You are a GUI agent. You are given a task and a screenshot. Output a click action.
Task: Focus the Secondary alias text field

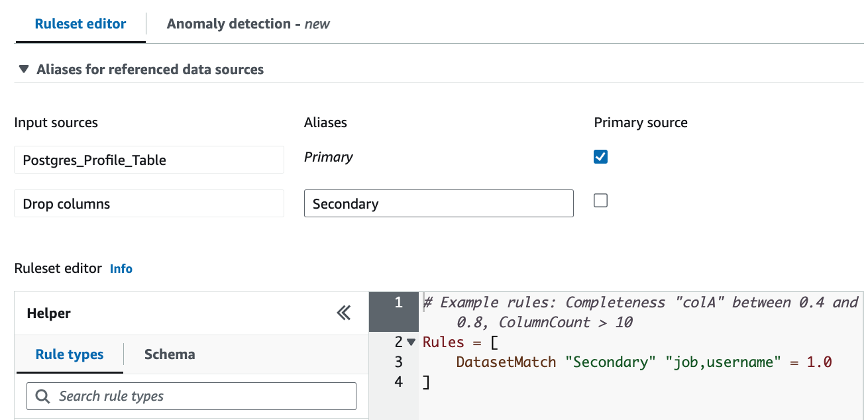point(438,203)
